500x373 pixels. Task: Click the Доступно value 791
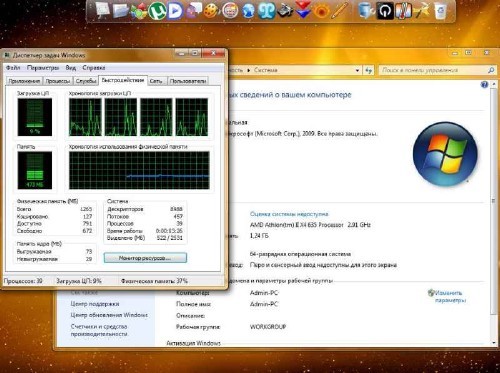pyautogui.click(x=87, y=224)
